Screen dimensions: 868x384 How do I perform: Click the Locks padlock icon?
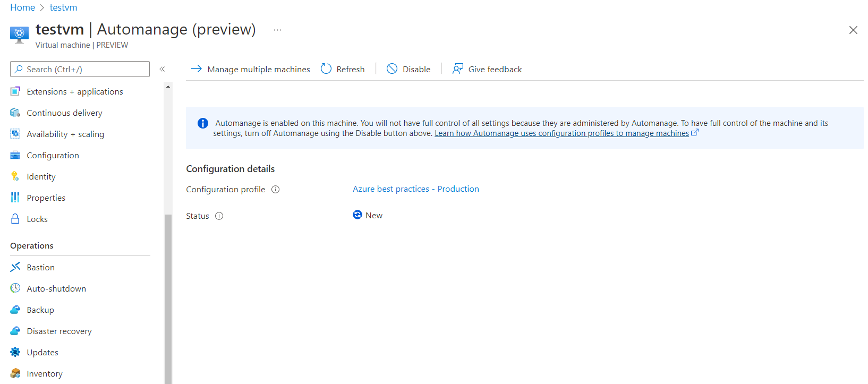pyautogui.click(x=15, y=219)
